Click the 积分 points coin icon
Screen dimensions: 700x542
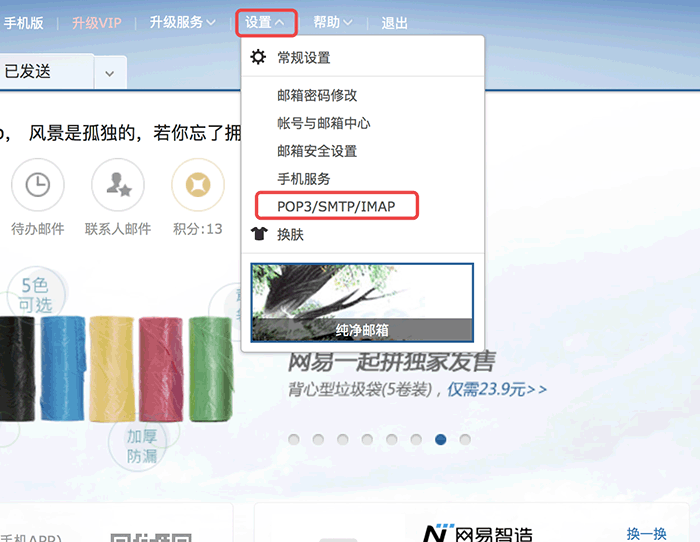click(x=198, y=185)
